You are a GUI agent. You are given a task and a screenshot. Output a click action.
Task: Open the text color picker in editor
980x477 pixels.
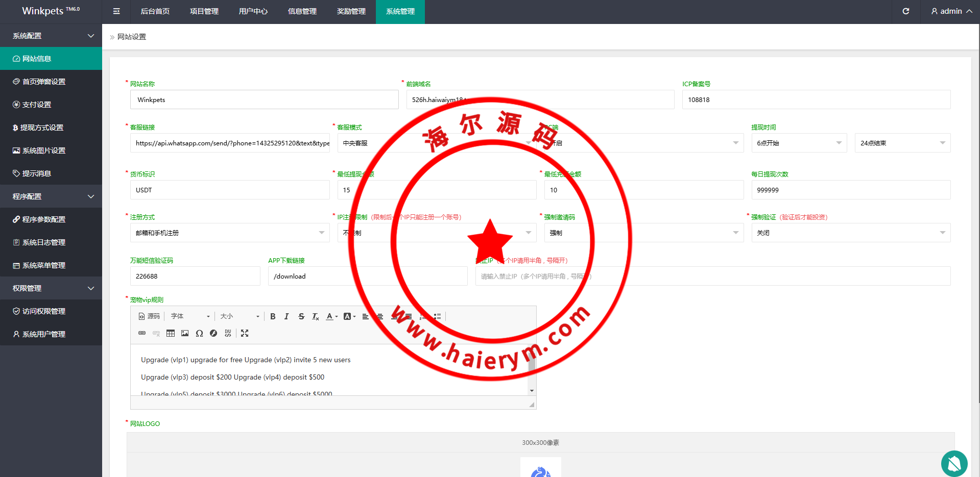click(332, 316)
